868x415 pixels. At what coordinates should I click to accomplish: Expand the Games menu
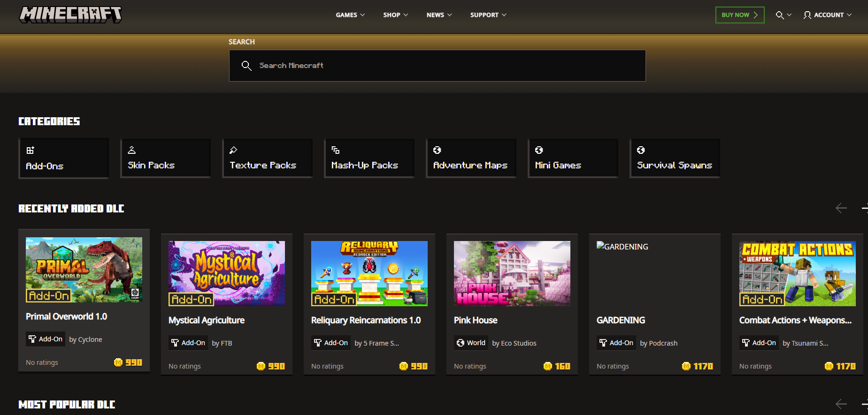tap(350, 15)
